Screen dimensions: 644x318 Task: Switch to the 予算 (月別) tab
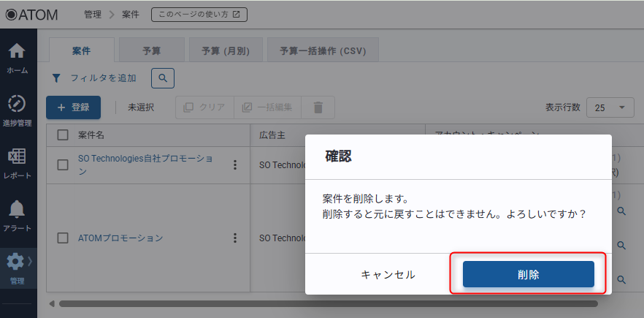[x=220, y=51]
